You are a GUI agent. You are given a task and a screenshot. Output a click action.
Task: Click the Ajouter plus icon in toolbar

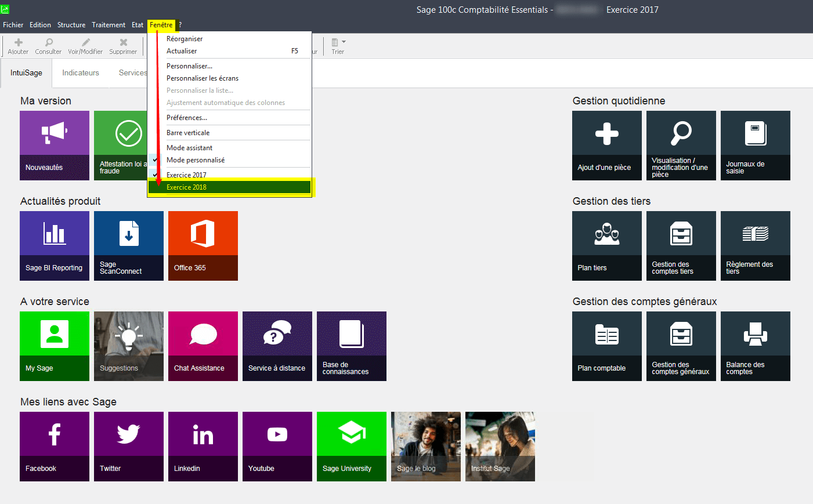pos(18,42)
